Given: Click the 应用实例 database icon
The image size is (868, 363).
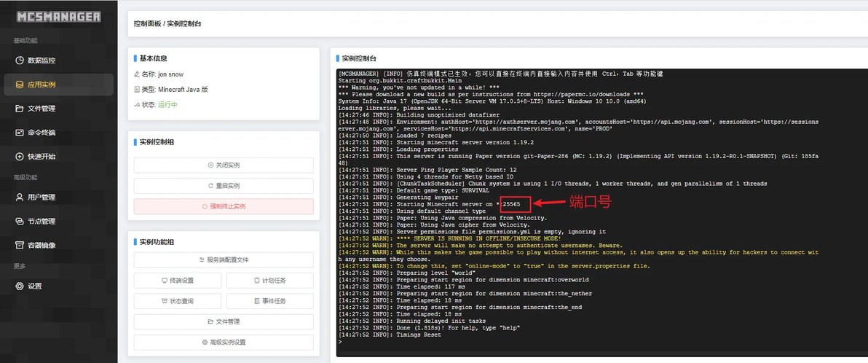Looking at the screenshot, I should point(20,85).
